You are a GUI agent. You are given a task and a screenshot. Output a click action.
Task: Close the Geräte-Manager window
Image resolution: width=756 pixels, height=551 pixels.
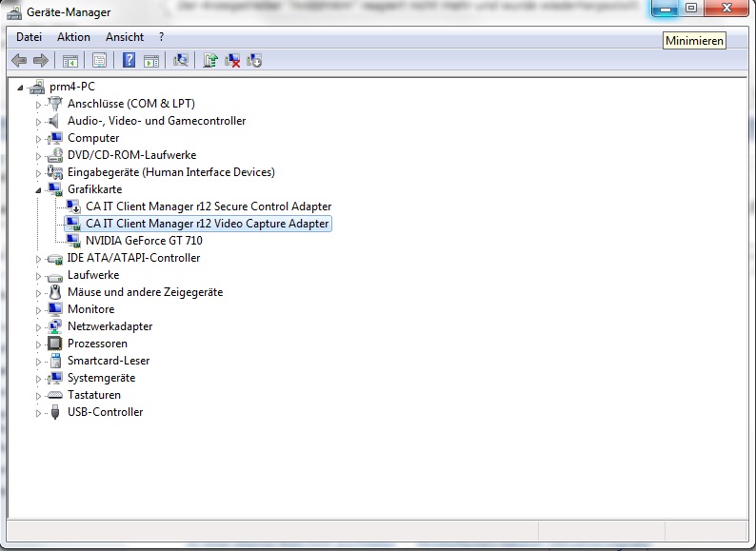click(727, 9)
